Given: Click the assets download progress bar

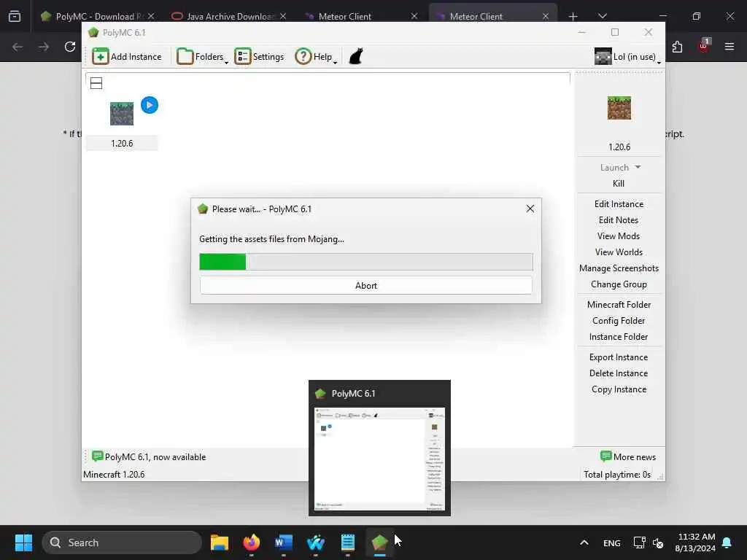Looking at the screenshot, I should [366, 262].
